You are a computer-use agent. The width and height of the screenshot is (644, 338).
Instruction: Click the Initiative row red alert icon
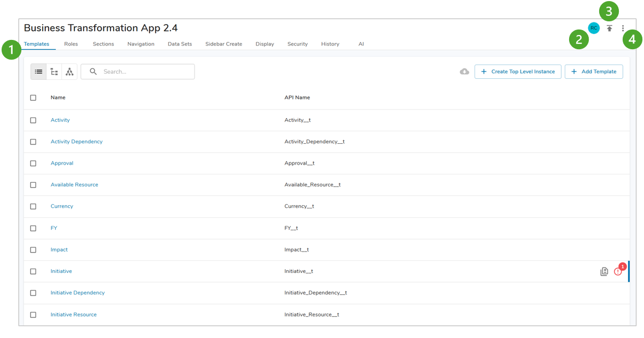pos(618,271)
